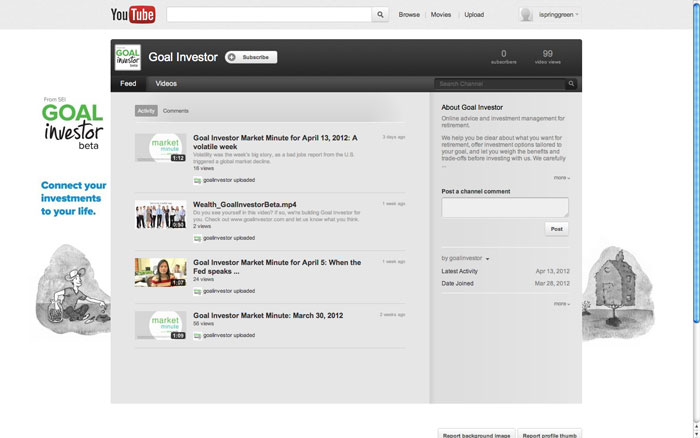
Task: Open the Upload link
Action: coord(474,15)
